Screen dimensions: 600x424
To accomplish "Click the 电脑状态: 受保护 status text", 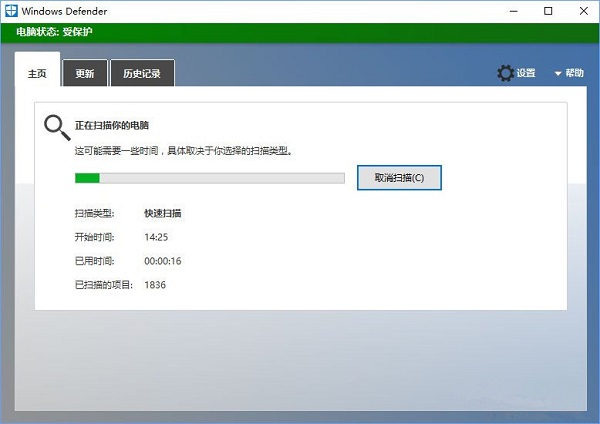I will coord(54,32).
